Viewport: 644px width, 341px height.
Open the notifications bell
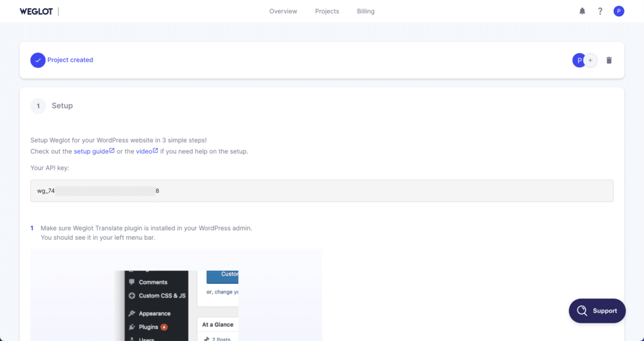point(582,11)
